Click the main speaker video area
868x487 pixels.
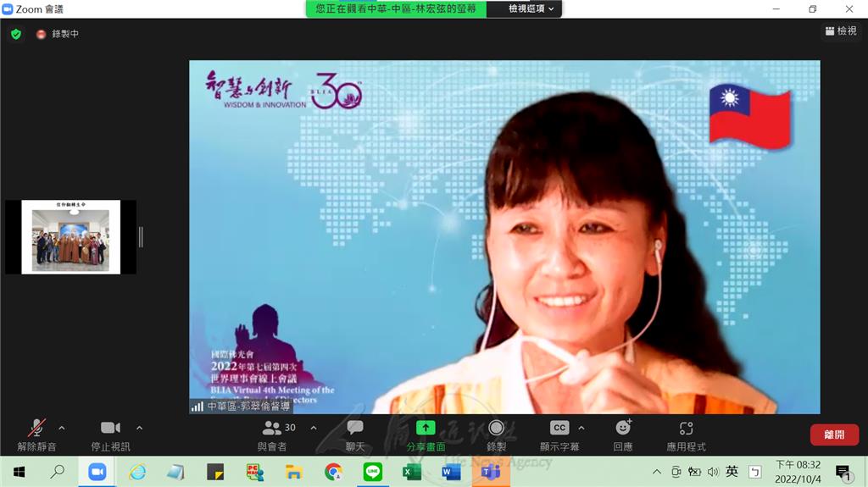point(504,237)
